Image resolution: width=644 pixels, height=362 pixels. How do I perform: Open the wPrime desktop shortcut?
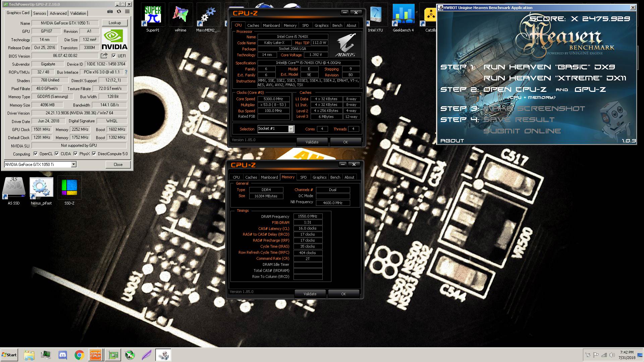(180, 17)
